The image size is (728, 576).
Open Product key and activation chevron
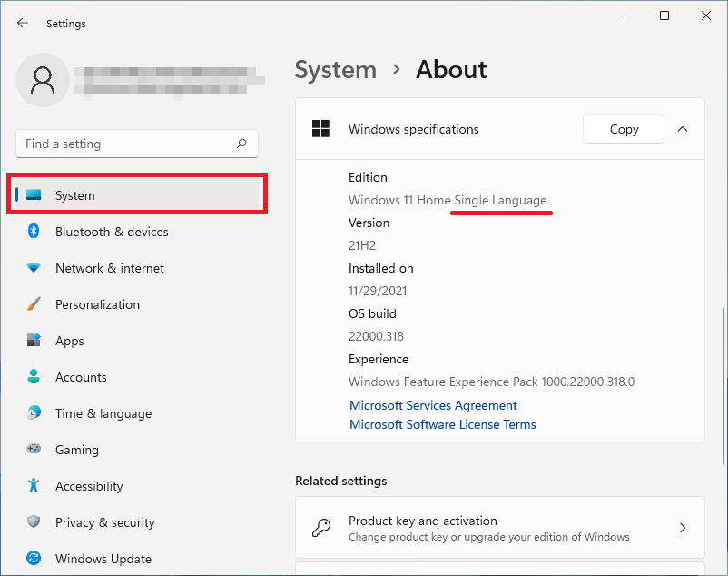(x=683, y=528)
